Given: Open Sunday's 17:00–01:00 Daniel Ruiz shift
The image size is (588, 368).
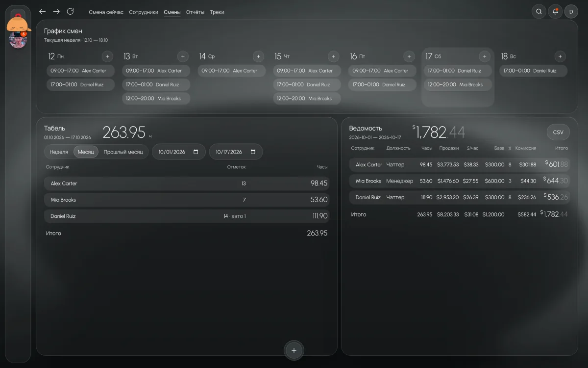Looking at the screenshot, I should click(x=533, y=71).
